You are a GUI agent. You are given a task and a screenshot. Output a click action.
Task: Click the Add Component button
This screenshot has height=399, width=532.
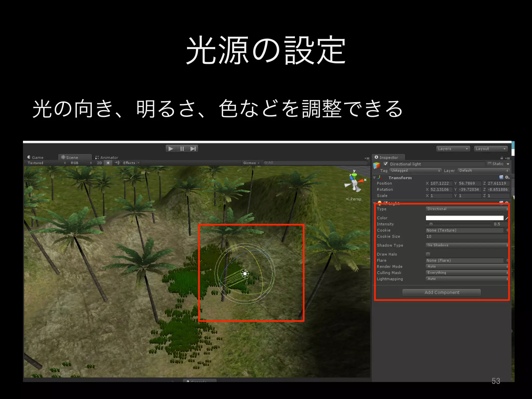pyautogui.click(x=441, y=292)
